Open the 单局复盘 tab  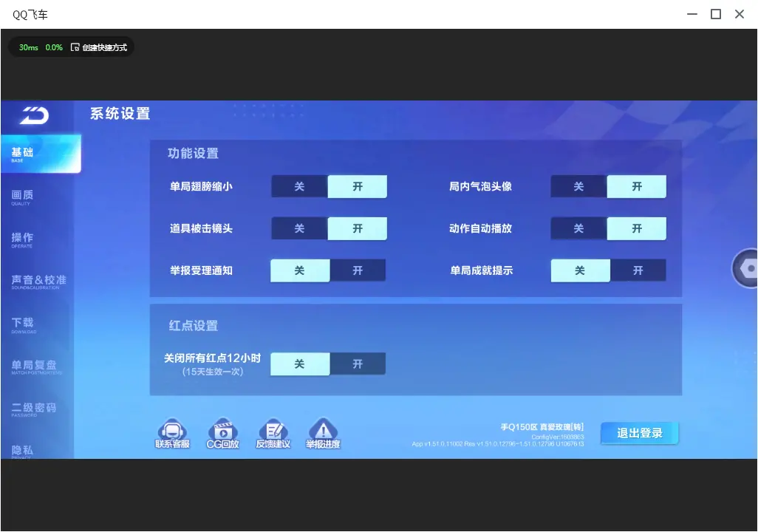(x=37, y=367)
